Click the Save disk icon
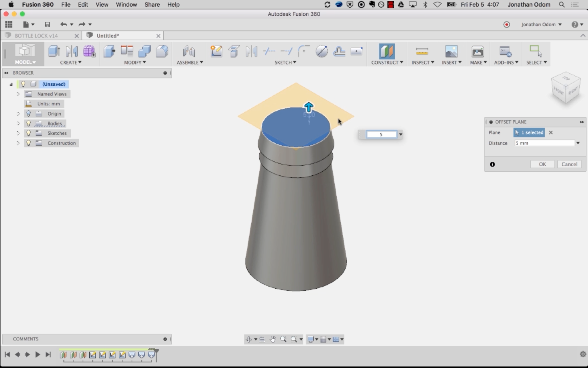Image resolution: width=588 pixels, height=368 pixels. [x=47, y=25]
